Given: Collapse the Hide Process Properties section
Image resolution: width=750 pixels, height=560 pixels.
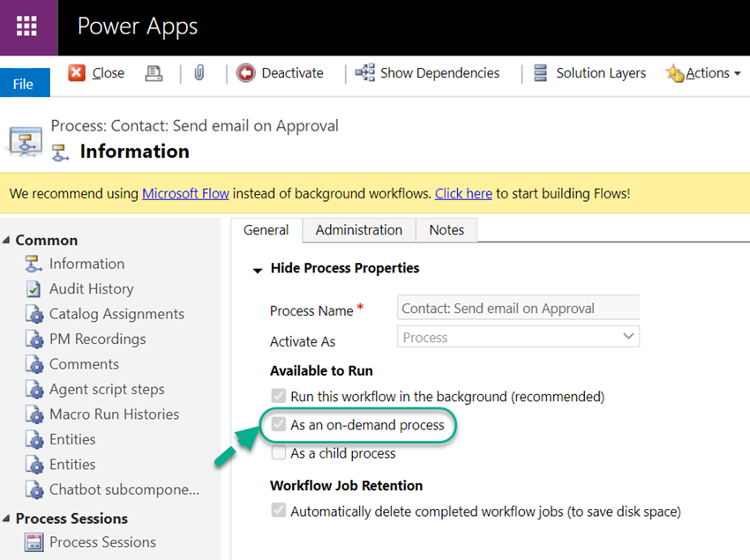Looking at the screenshot, I should pos(258,268).
